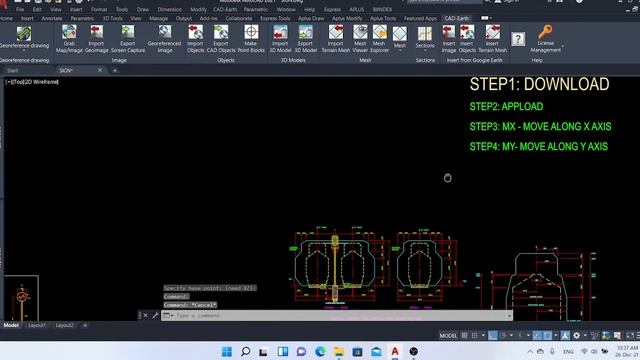Toggle MODEL space button in status bar
Image resolution: width=640 pixels, height=360 pixels.
pyautogui.click(x=448, y=336)
